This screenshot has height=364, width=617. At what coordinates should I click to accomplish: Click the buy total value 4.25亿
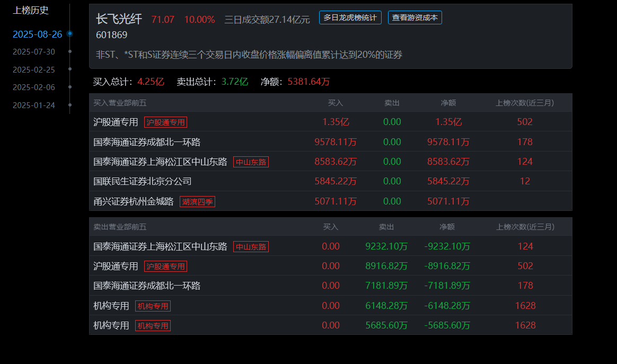coord(151,82)
